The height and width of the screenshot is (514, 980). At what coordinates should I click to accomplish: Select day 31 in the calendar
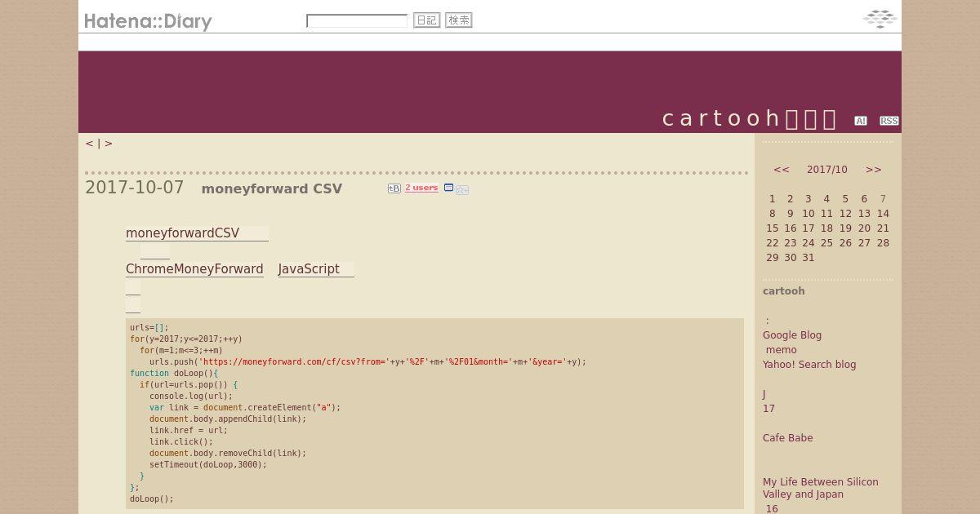click(x=808, y=258)
